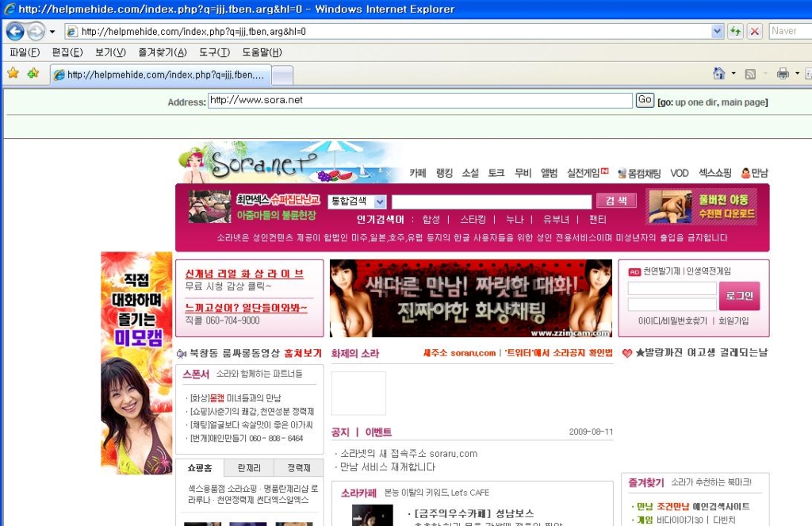812x526 pixels.
Task: Click the pink 로그인 button
Action: coord(740,296)
